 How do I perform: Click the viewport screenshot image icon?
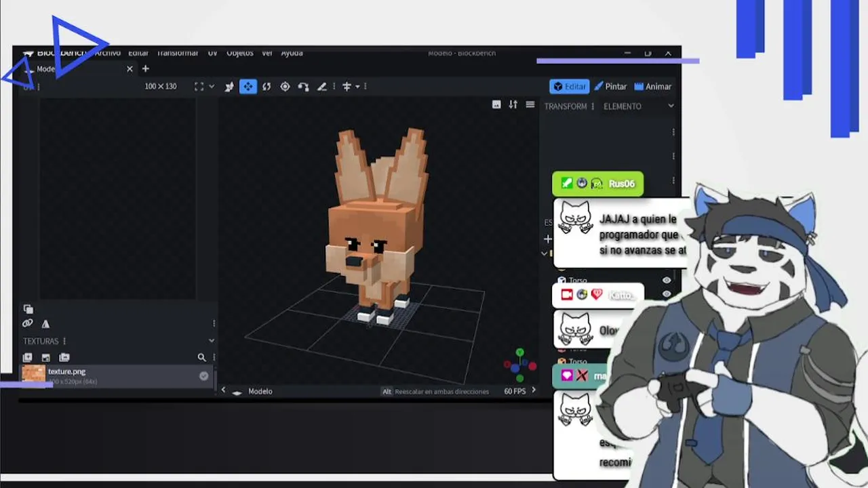click(x=496, y=104)
